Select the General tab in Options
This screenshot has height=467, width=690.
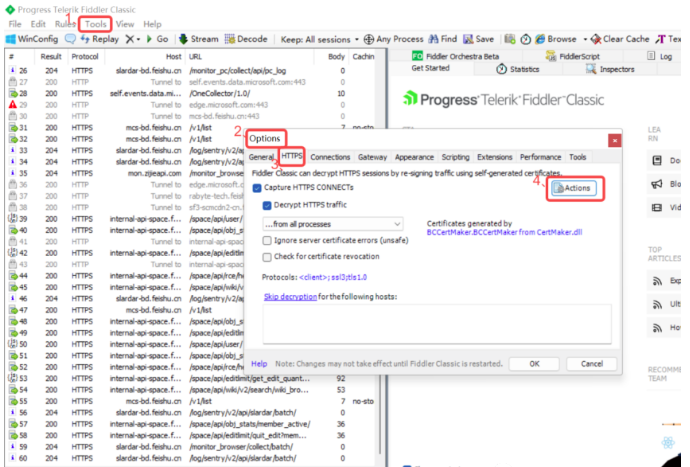(261, 157)
